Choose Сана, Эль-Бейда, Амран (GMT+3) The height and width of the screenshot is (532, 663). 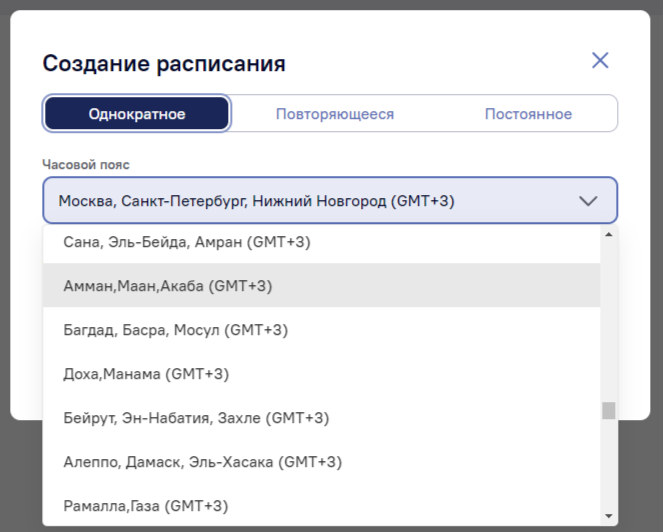tap(187, 242)
